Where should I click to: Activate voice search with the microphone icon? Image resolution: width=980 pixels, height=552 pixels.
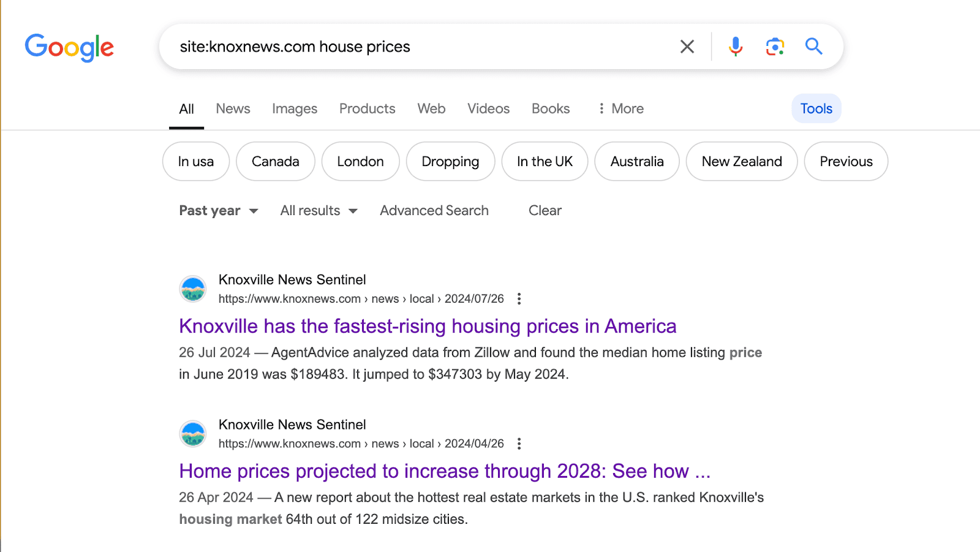pyautogui.click(x=734, y=46)
